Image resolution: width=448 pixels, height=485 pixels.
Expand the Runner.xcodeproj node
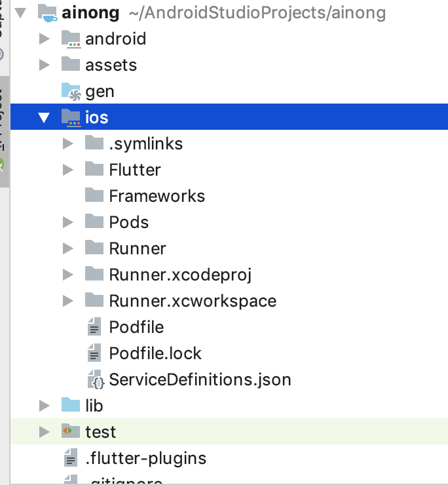[68, 275]
